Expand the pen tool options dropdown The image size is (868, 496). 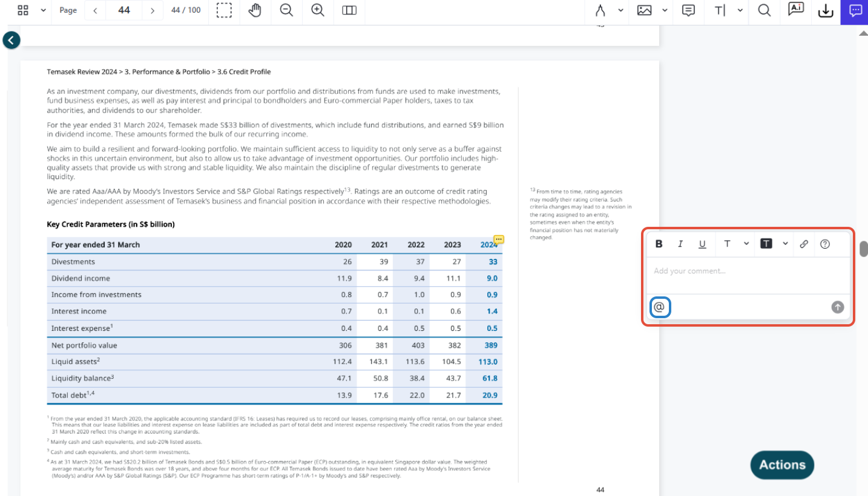pos(620,10)
